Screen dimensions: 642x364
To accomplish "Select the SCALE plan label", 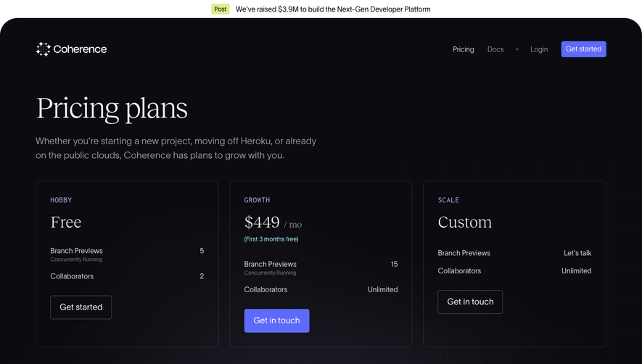I will 448,200.
